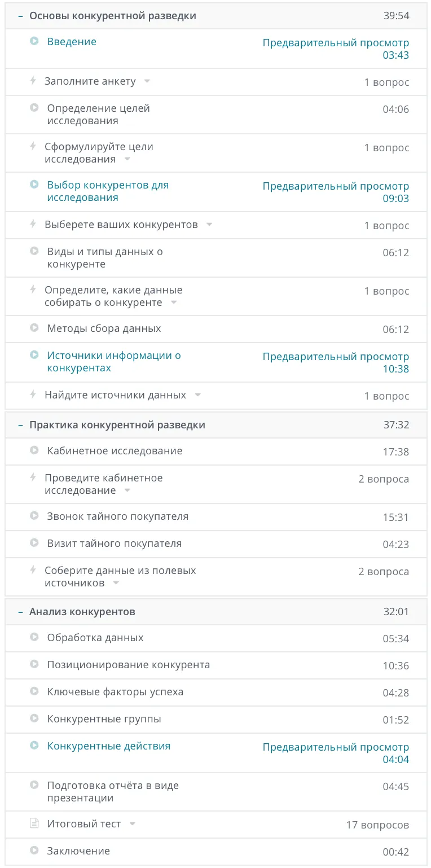
Task: Expand the Выберете ваших конкурентов dropdown arrow
Action: (x=209, y=225)
